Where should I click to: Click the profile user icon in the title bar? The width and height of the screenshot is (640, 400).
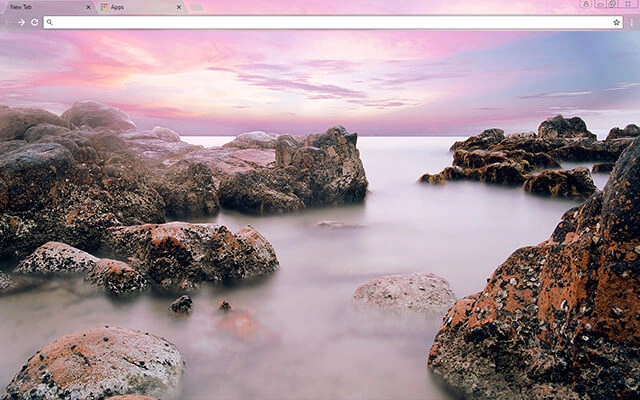pos(586,4)
